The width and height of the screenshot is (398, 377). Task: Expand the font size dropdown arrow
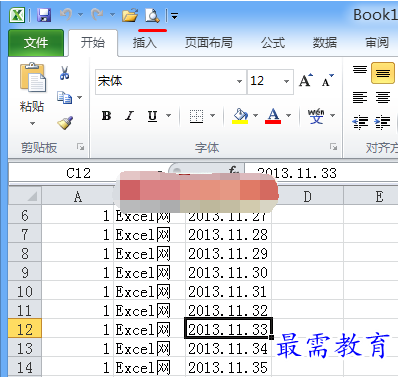(x=286, y=81)
